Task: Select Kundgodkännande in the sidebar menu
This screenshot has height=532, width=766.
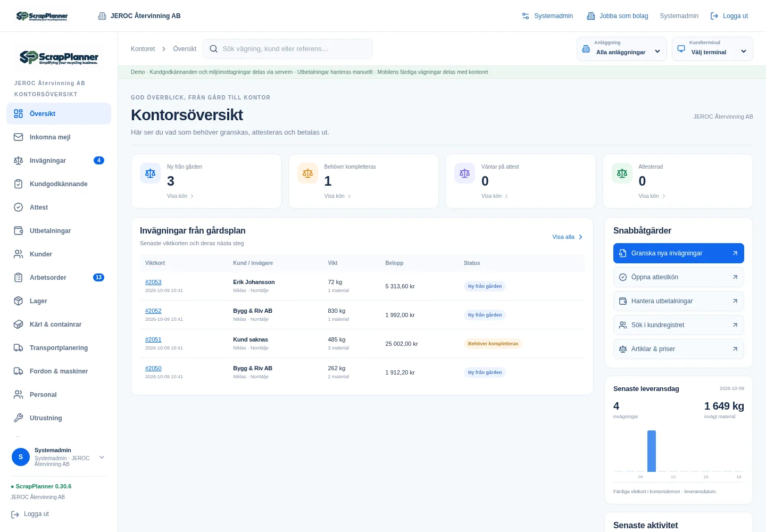Action: click(x=59, y=184)
